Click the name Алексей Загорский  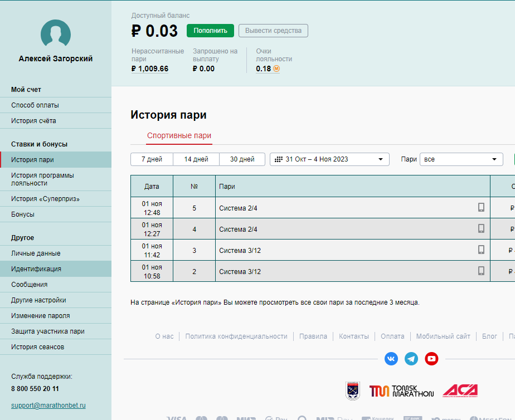[x=56, y=58]
